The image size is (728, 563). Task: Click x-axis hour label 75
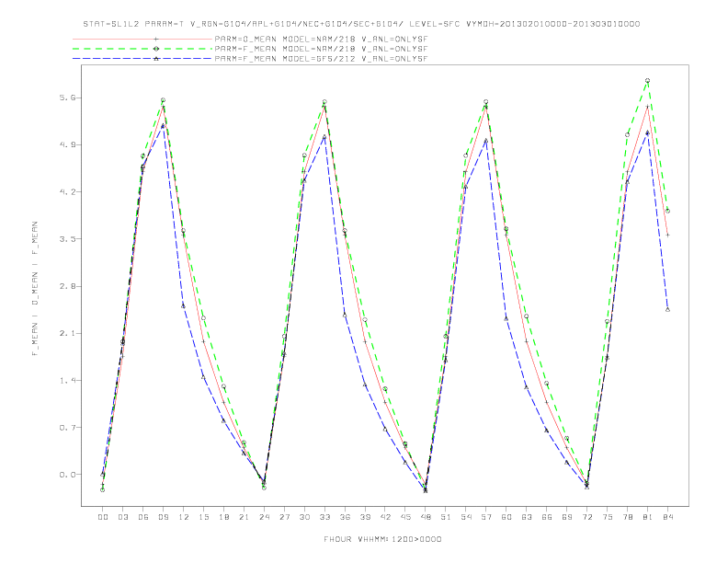(608, 517)
